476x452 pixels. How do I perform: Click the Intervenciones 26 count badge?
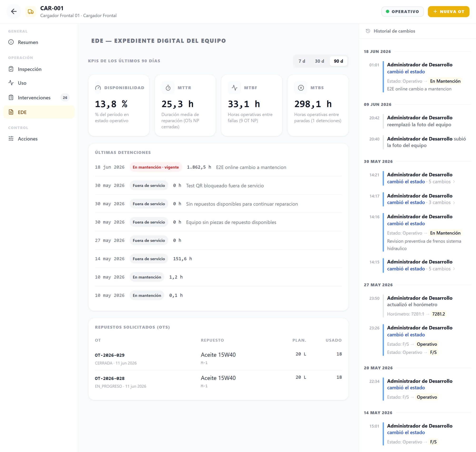[x=65, y=97]
